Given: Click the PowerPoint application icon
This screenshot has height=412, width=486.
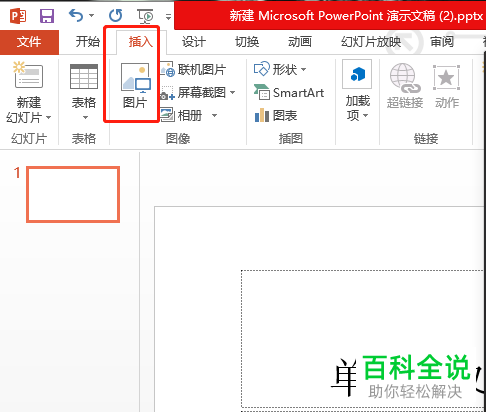Looking at the screenshot, I should click(x=18, y=15).
